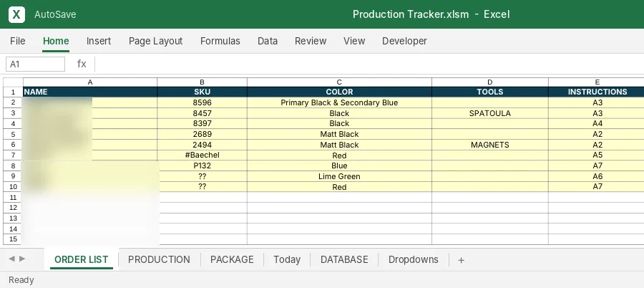This screenshot has height=288, width=644.
Task: Add a new sheet with plus icon
Action: tap(461, 260)
